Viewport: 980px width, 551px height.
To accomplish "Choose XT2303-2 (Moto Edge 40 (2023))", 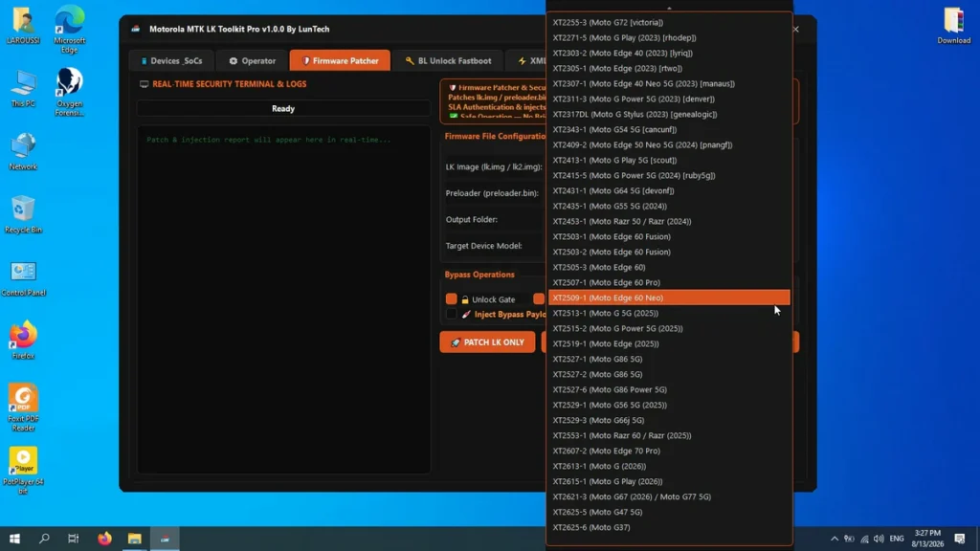I will 669,54.
